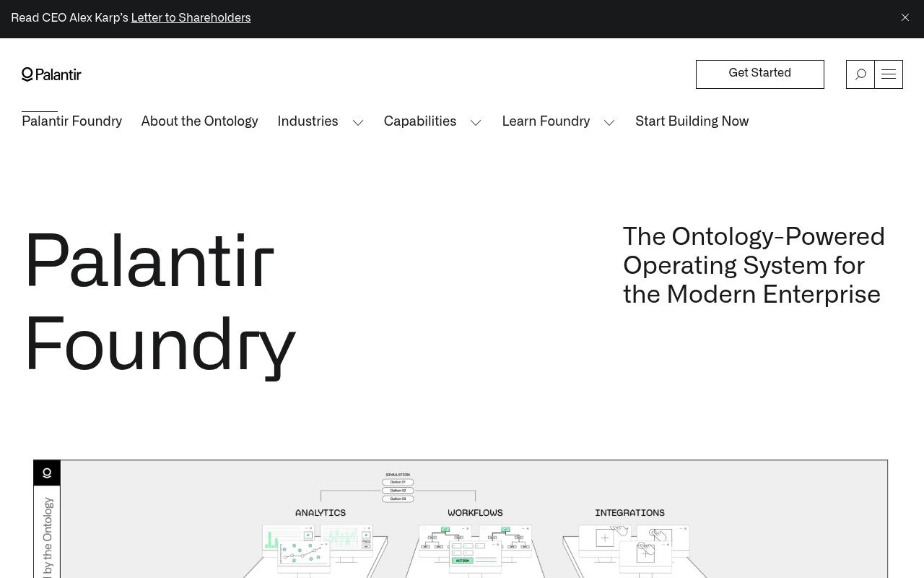Click the Simulation options box in diagram

point(398,488)
